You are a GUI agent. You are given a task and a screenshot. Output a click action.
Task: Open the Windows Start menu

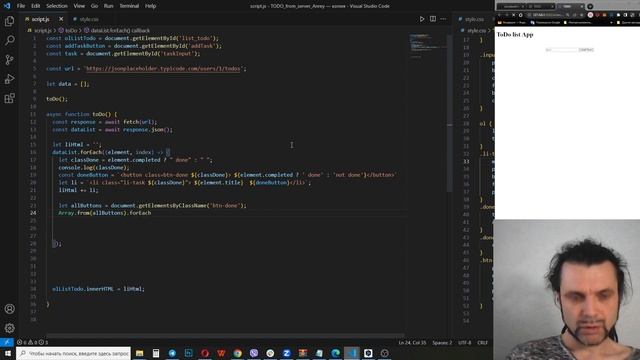[7, 353]
